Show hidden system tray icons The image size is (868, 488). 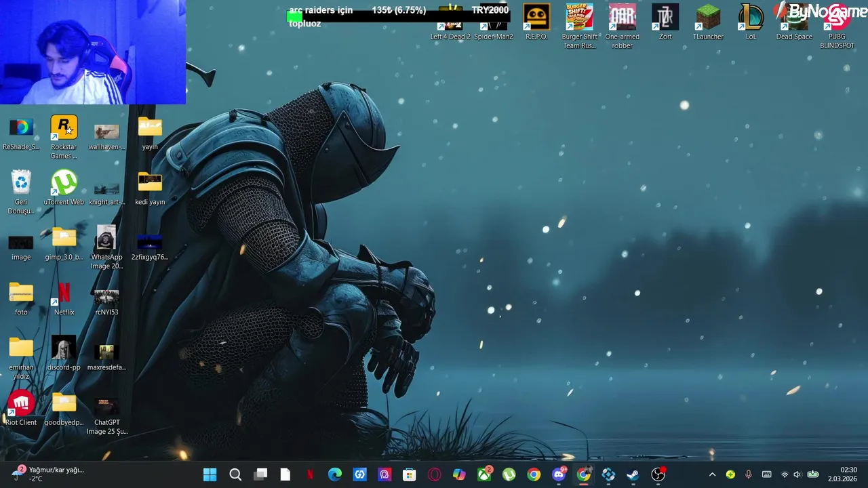click(x=712, y=474)
